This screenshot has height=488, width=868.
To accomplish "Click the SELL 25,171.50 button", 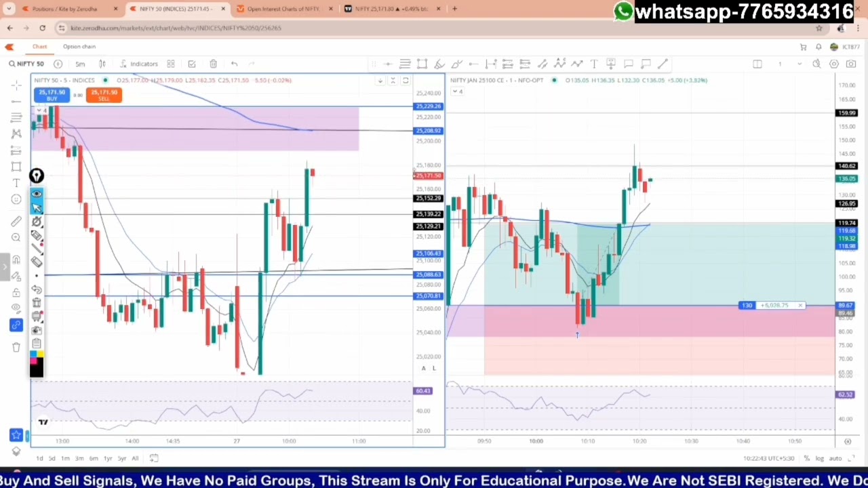I will click(104, 96).
